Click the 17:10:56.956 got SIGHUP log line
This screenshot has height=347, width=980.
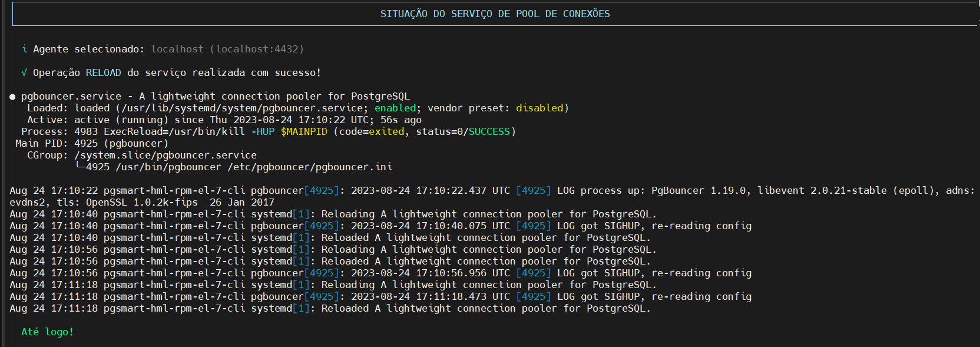pos(380,273)
